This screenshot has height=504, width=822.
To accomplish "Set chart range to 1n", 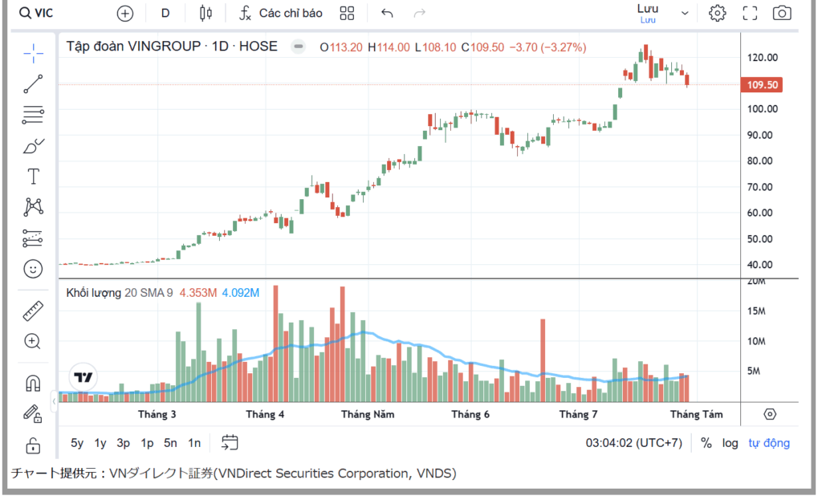I will click(194, 443).
